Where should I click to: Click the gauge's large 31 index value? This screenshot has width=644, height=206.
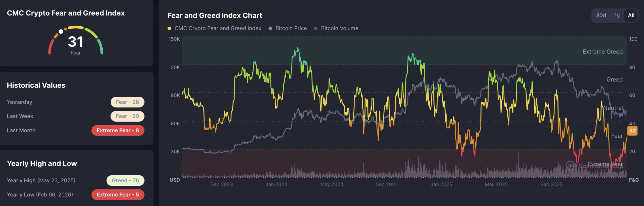[75, 42]
